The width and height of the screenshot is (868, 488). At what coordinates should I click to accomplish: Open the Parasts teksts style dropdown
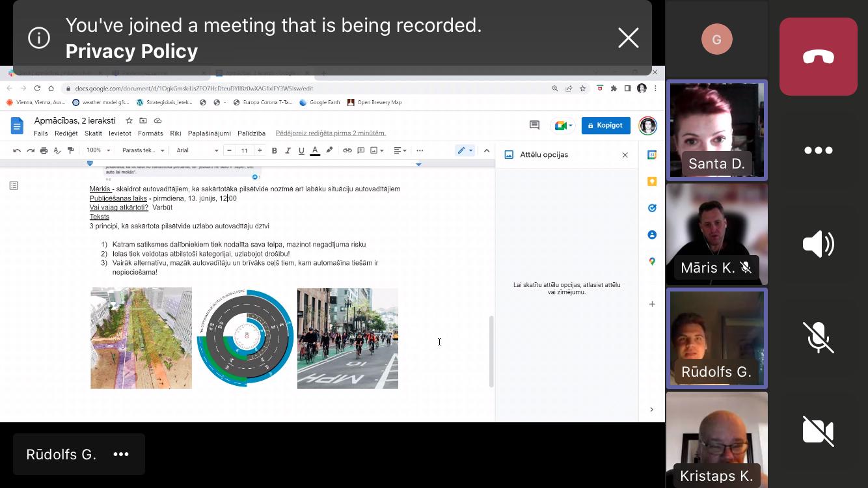142,150
